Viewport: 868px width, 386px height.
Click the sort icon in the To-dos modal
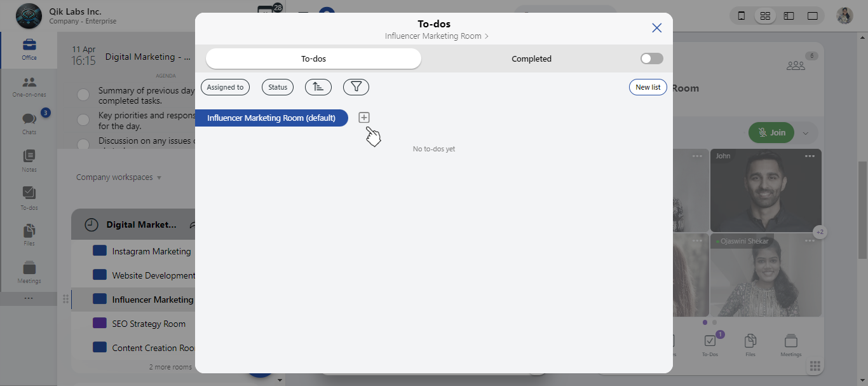(318, 87)
